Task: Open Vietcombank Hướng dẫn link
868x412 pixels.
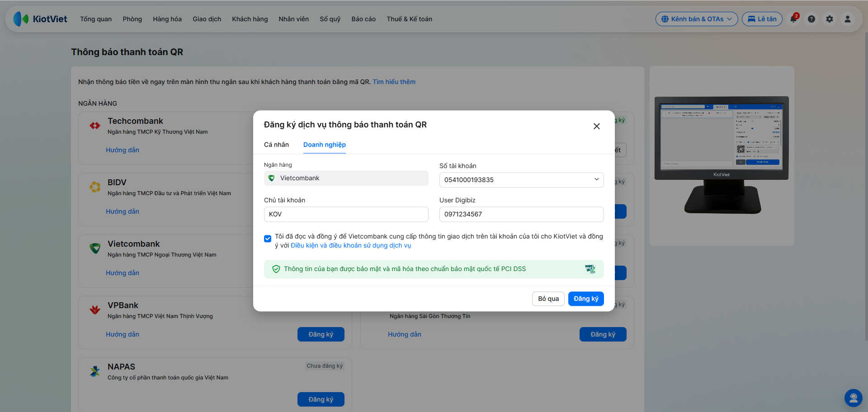Action: tap(123, 273)
